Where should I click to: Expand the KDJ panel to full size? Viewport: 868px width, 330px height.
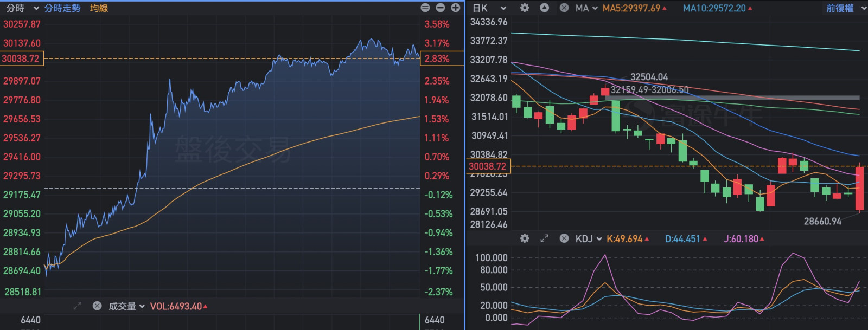click(x=544, y=238)
